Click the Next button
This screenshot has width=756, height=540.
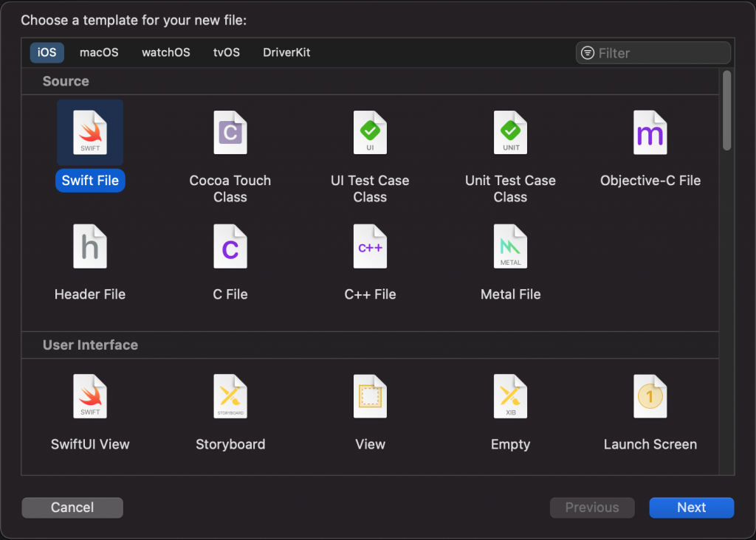point(691,508)
